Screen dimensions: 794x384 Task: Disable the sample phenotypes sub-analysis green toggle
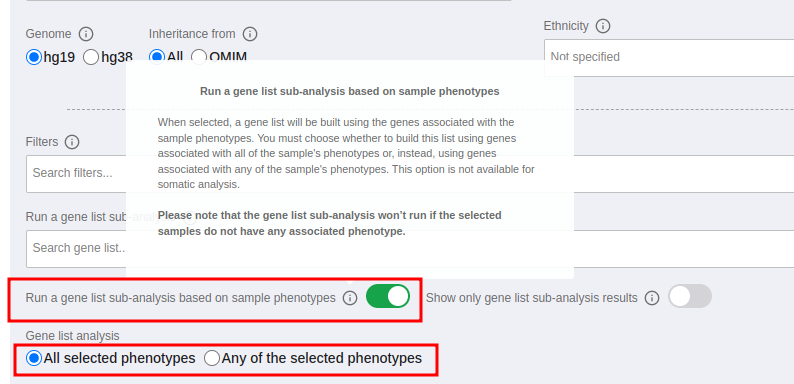[x=388, y=296]
